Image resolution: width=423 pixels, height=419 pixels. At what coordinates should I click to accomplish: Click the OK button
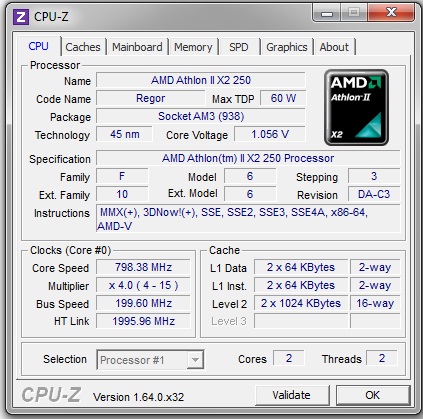click(x=373, y=395)
